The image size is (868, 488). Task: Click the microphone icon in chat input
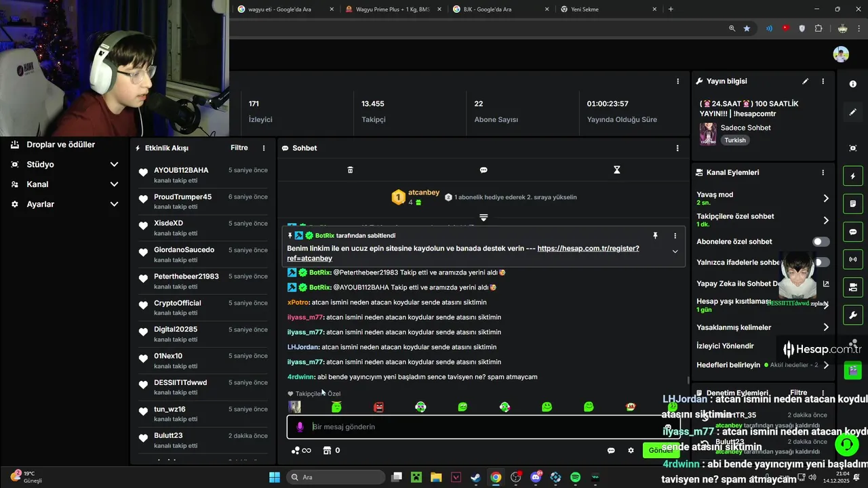tap(300, 427)
